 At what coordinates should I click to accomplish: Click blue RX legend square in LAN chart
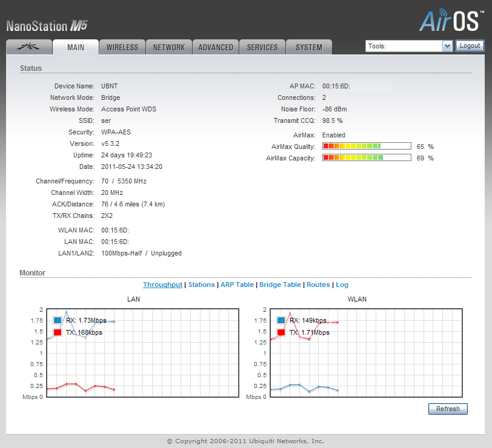[x=58, y=320]
